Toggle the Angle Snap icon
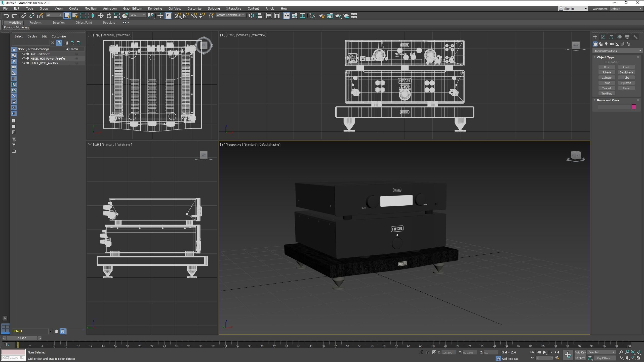644x362 pixels. click(x=186, y=16)
